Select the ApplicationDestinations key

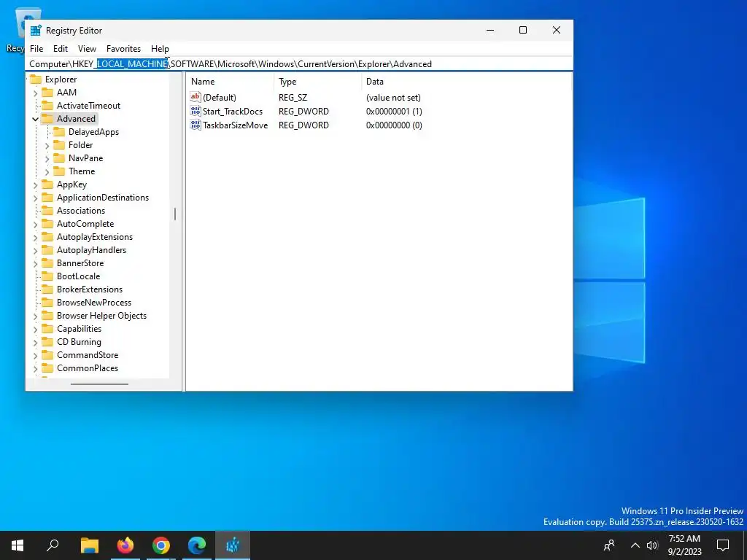coord(103,198)
